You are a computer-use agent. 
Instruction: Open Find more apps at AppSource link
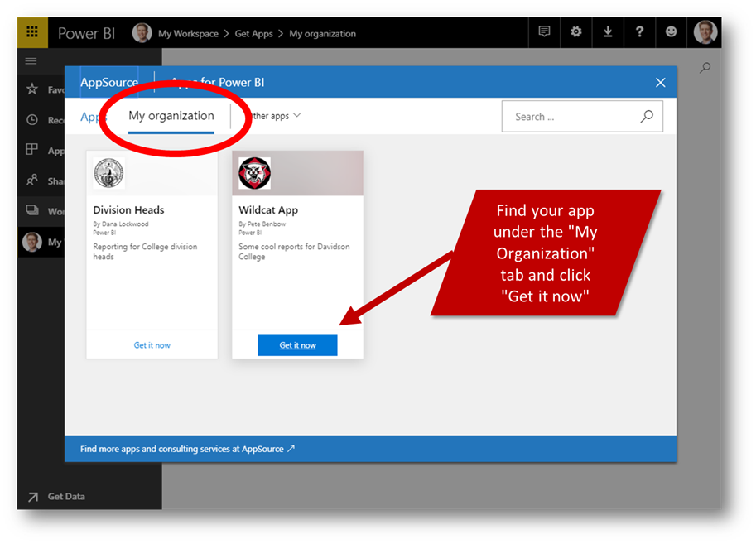(x=187, y=449)
